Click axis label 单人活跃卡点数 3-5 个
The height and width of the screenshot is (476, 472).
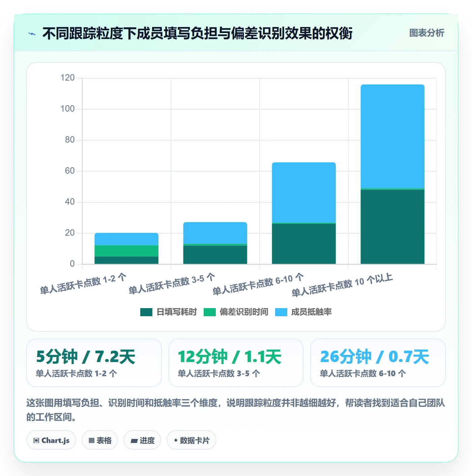(172, 284)
